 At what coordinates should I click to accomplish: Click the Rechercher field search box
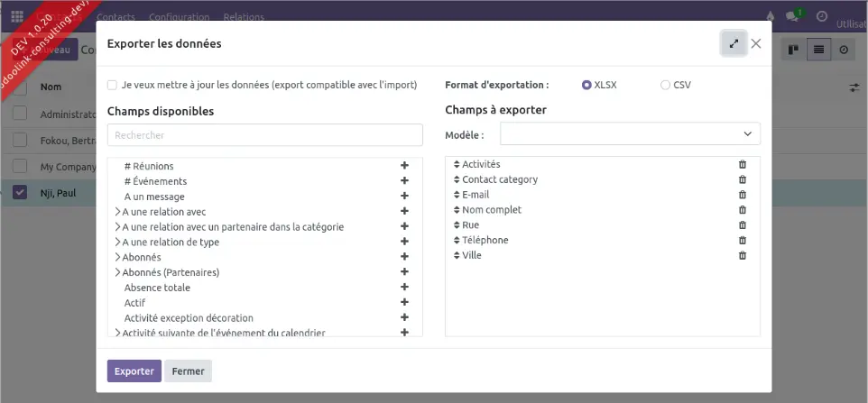(x=264, y=135)
